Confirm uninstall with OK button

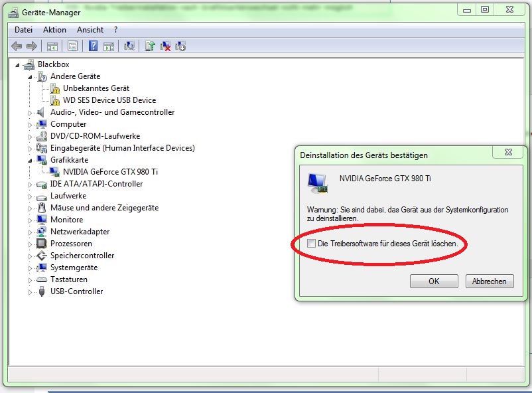point(434,281)
